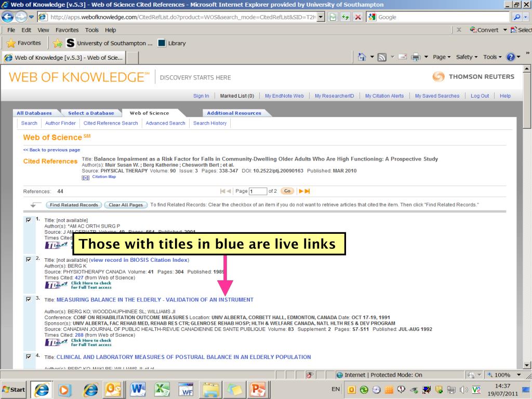Expand the address bar history dropdown

click(321, 17)
